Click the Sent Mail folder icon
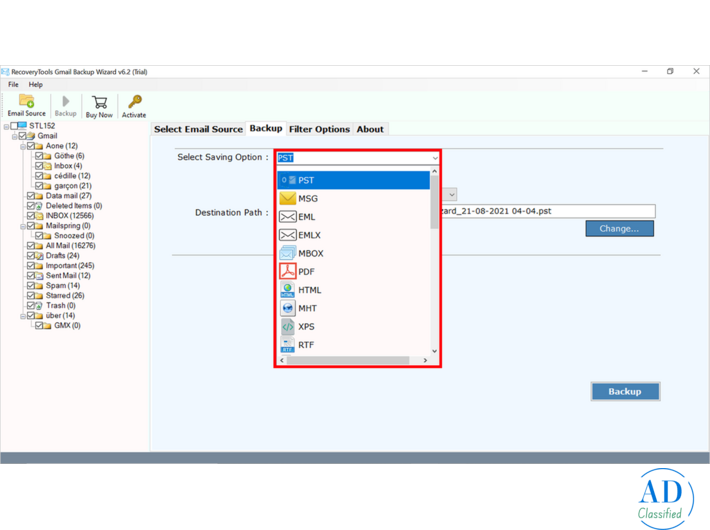The width and height of the screenshot is (710, 530). [39, 275]
